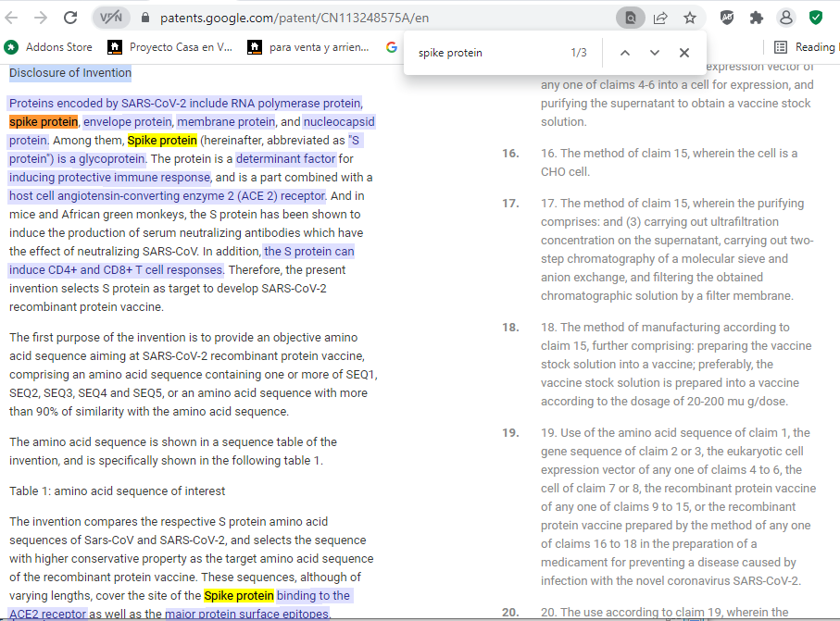The width and height of the screenshot is (840, 621).
Task: Open the user profile avatar icon
Action: (786, 18)
